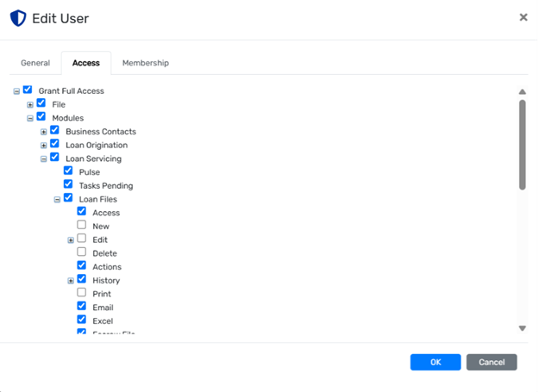Switch to the General tab
The height and width of the screenshot is (392, 538).
tap(35, 63)
